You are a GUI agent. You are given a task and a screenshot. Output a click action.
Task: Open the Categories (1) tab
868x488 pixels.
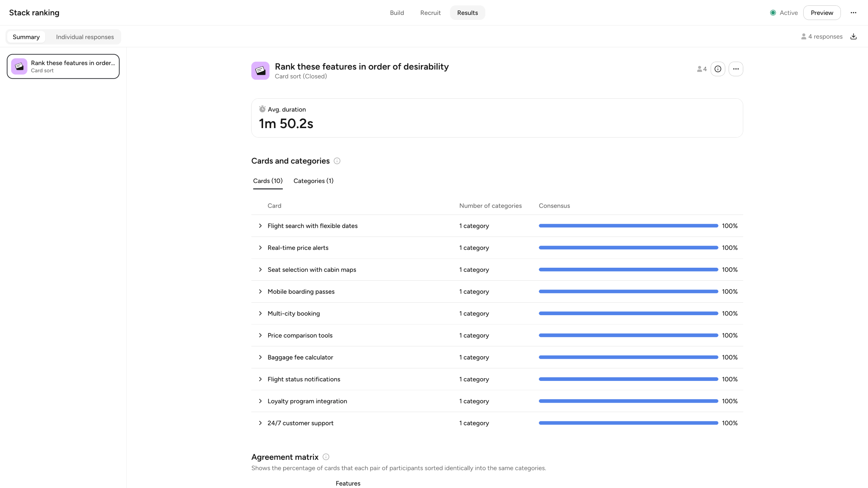tap(313, 181)
